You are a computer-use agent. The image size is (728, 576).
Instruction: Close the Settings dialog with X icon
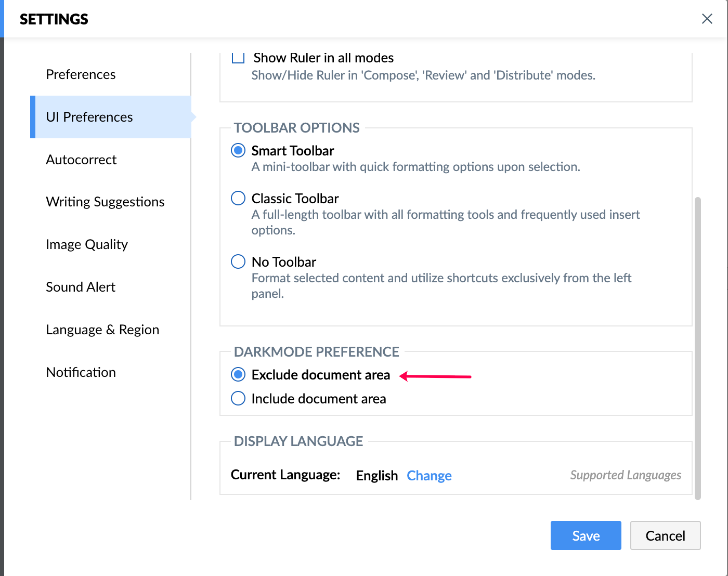707,19
